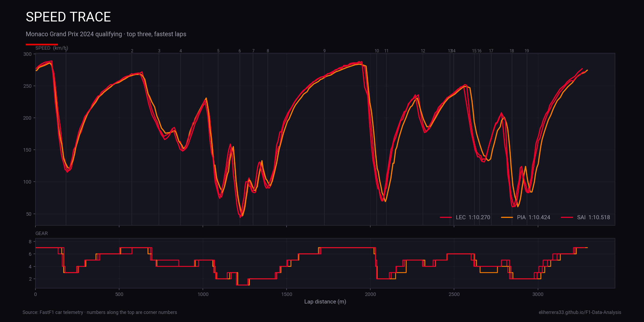
Task: Click the gear 8 tick label
Action: click(x=30, y=242)
